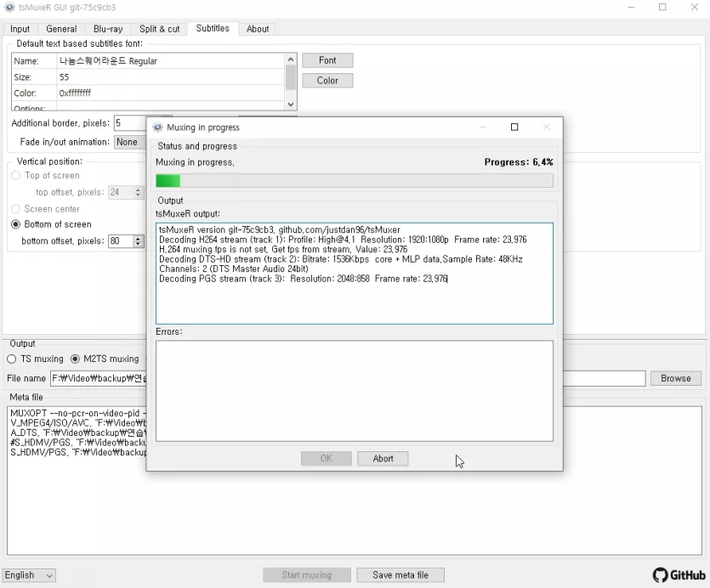Image resolution: width=710 pixels, height=588 pixels.
Task: Open the Color picker button
Action: pos(327,81)
